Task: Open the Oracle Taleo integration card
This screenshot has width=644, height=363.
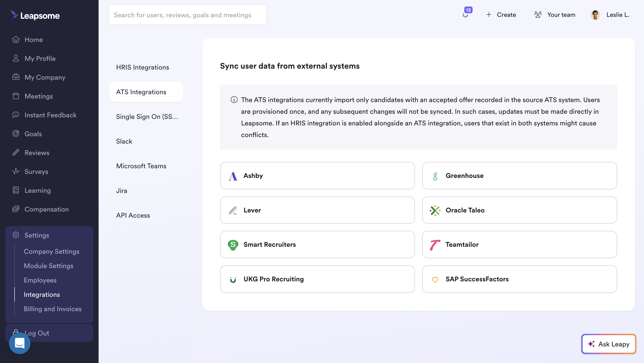Action: click(x=519, y=210)
